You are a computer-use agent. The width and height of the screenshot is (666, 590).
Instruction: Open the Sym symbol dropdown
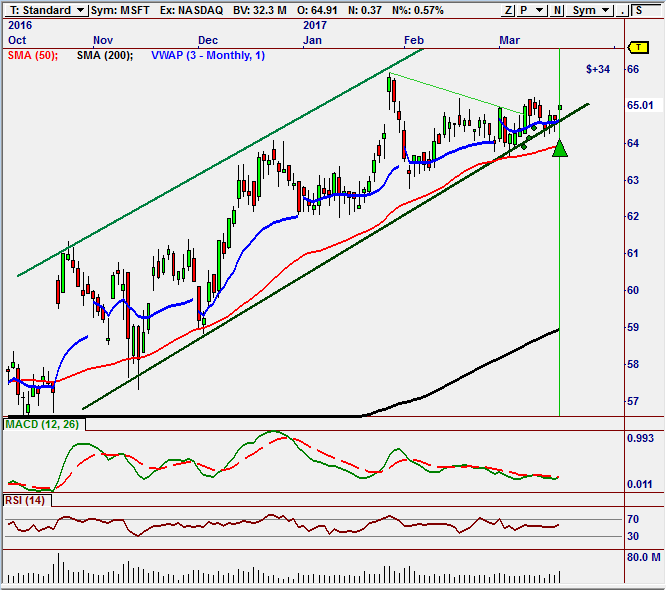(x=590, y=10)
